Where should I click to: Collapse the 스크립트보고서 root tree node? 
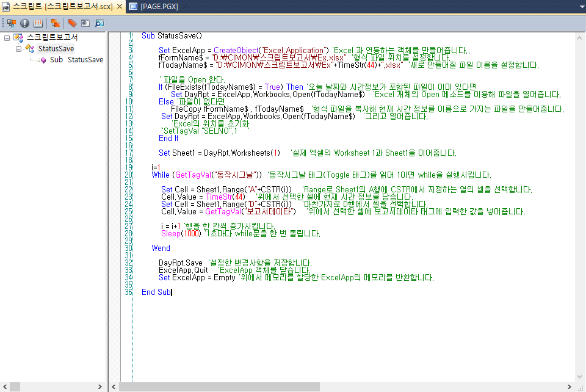pyautogui.click(x=7, y=38)
